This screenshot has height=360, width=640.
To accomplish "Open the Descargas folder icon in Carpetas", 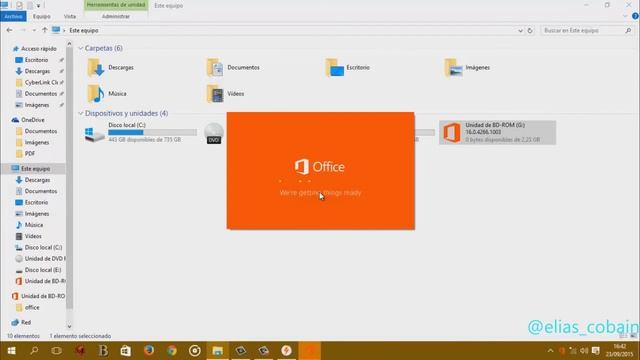I will (x=96, y=68).
